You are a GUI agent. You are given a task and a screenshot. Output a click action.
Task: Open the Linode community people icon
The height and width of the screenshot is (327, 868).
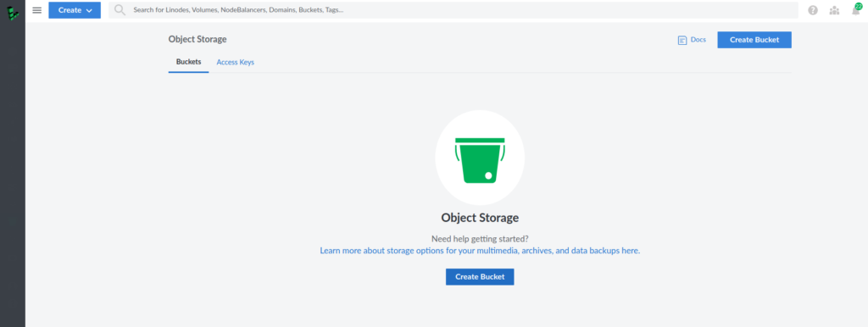(x=834, y=10)
